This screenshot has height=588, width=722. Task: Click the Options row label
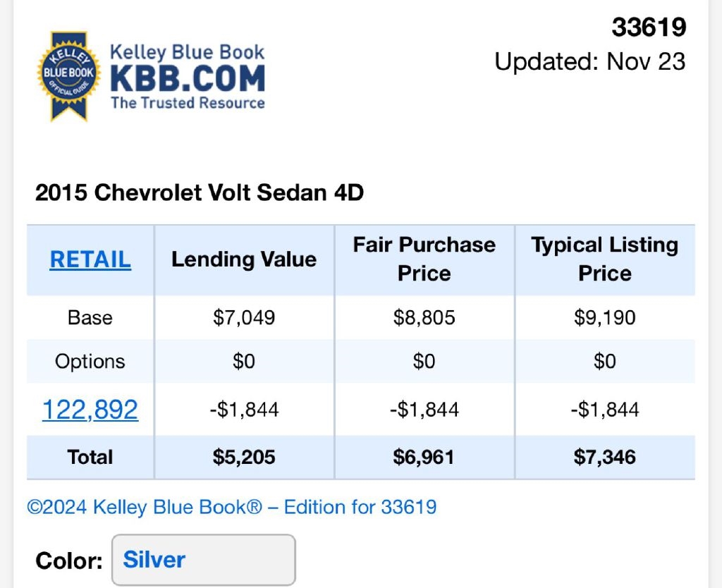click(x=90, y=362)
